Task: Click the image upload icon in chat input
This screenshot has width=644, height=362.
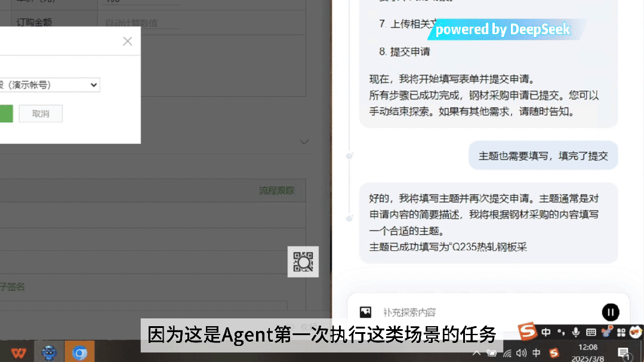Action: point(365,312)
